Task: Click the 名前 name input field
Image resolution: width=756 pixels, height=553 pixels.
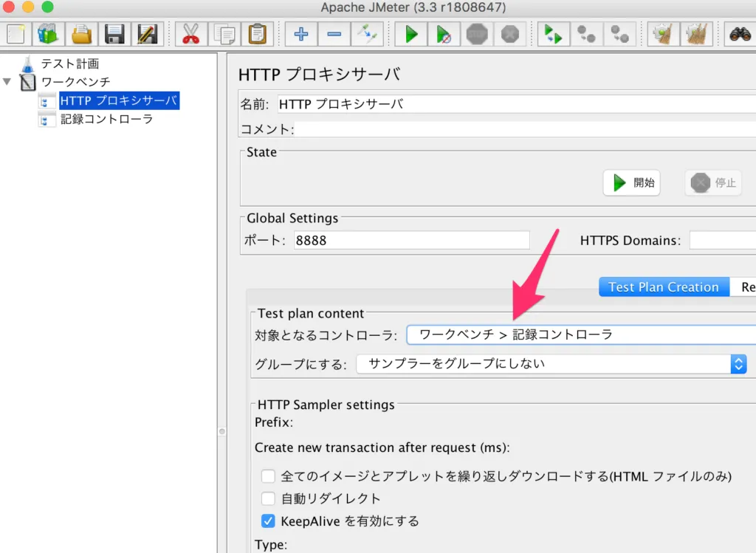Action: tap(516, 104)
